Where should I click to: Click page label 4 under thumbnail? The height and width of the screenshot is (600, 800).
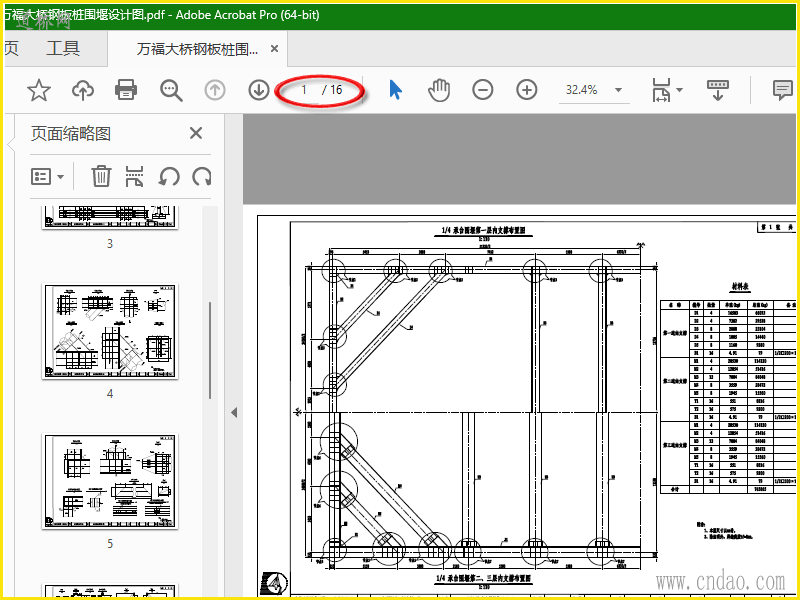click(110, 394)
